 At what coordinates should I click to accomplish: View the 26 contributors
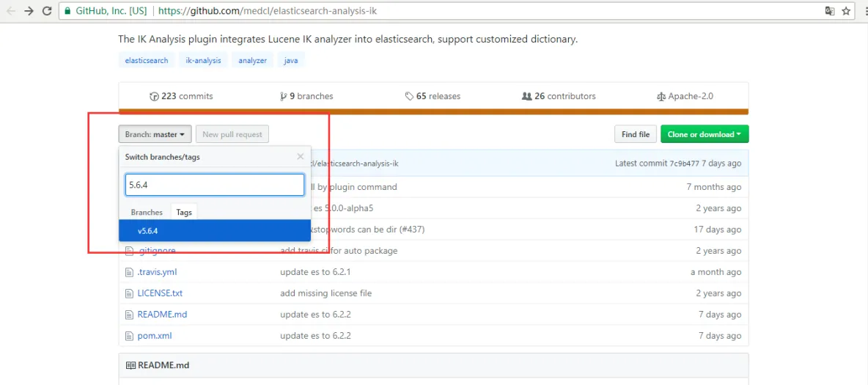559,96
